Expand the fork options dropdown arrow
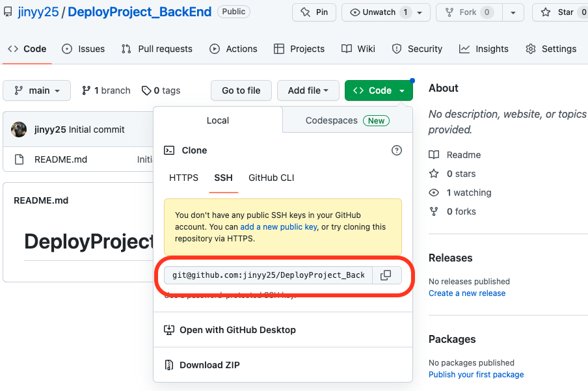Screen dimensions: 588x391 [513, 12]
